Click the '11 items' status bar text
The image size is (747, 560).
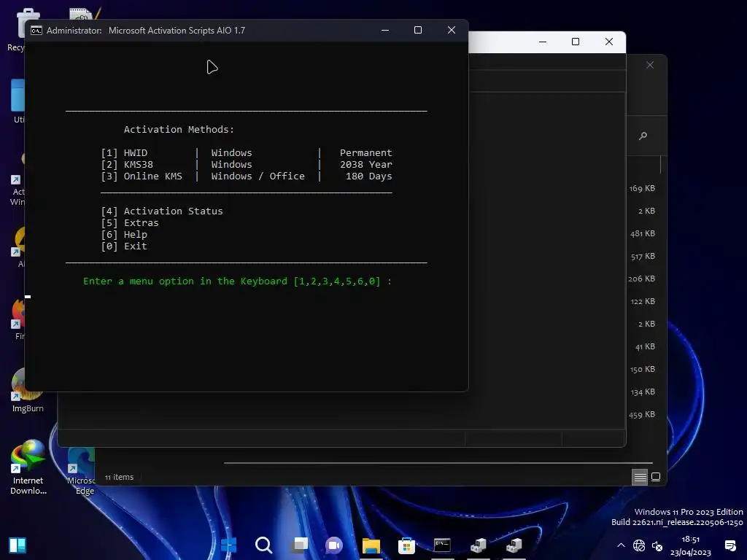tap(119, 477)
